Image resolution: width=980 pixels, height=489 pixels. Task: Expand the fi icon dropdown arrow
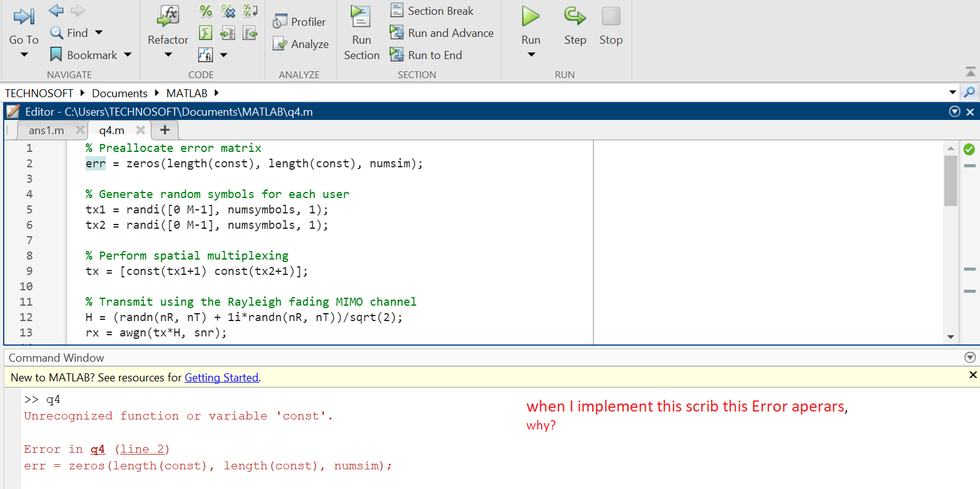[224, 55]
